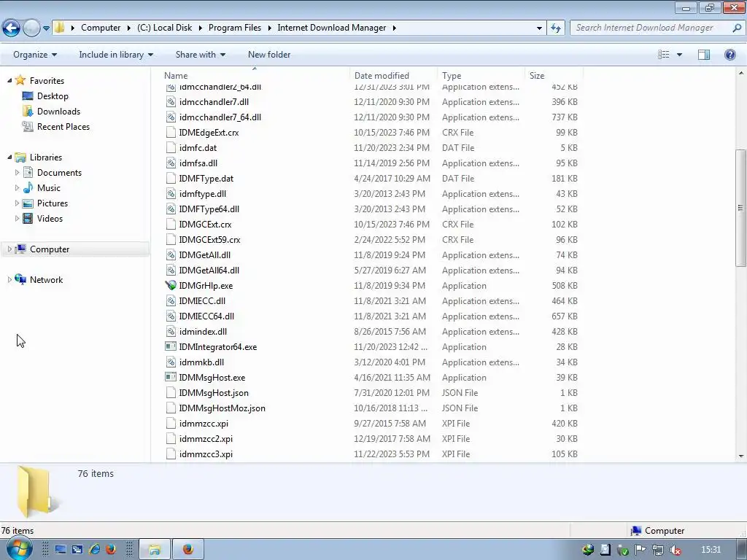Sort by the Type column header
Screen dimensions: 747x560
tap(481, 75)
